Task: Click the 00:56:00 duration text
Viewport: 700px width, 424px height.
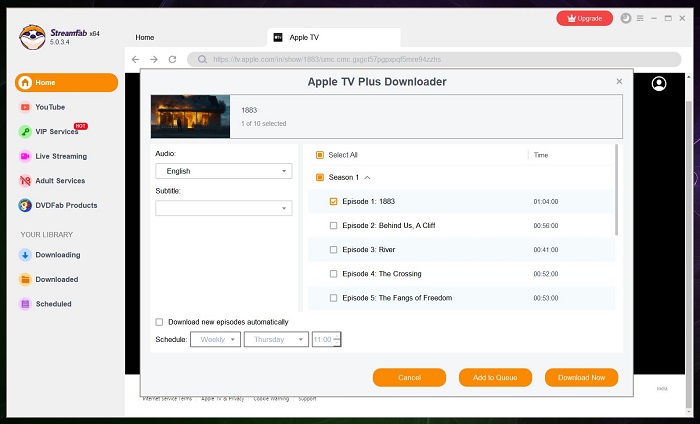Action: [546, 226]
